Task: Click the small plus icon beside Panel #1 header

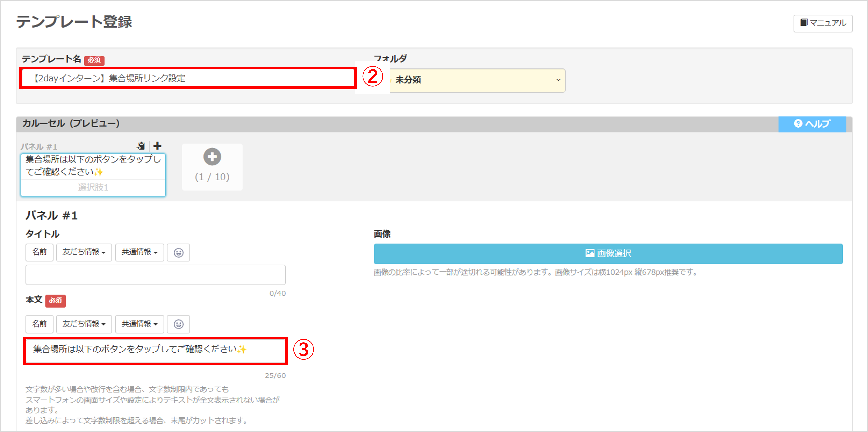Action: pyautogui.click(x=157, y=146)
